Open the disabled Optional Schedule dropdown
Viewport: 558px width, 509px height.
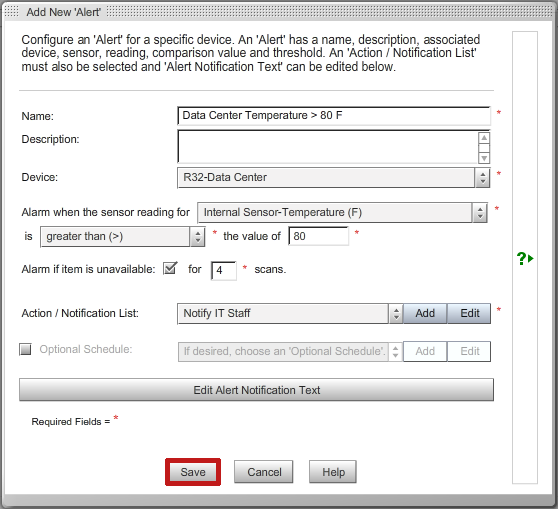point(290,352)
